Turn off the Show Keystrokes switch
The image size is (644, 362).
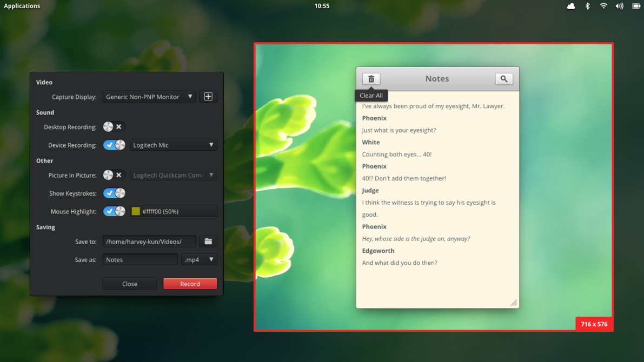tap(114, 193)
